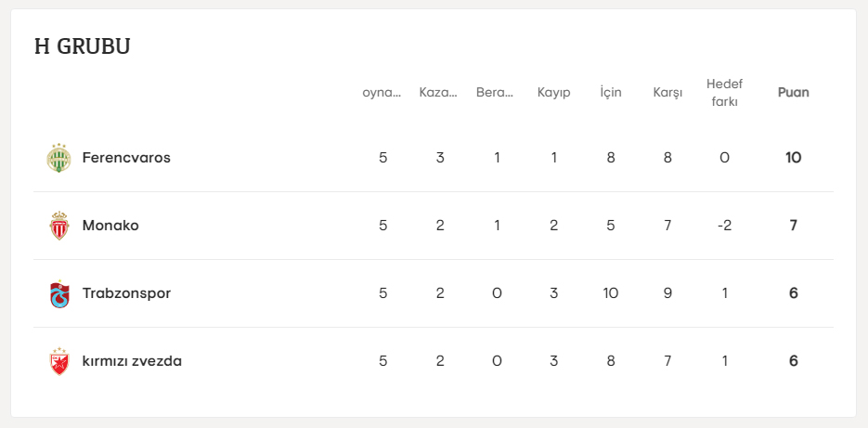This screenshot has width=868, height=428.
Task: Click the Puan column header
Action: point(793,93)
